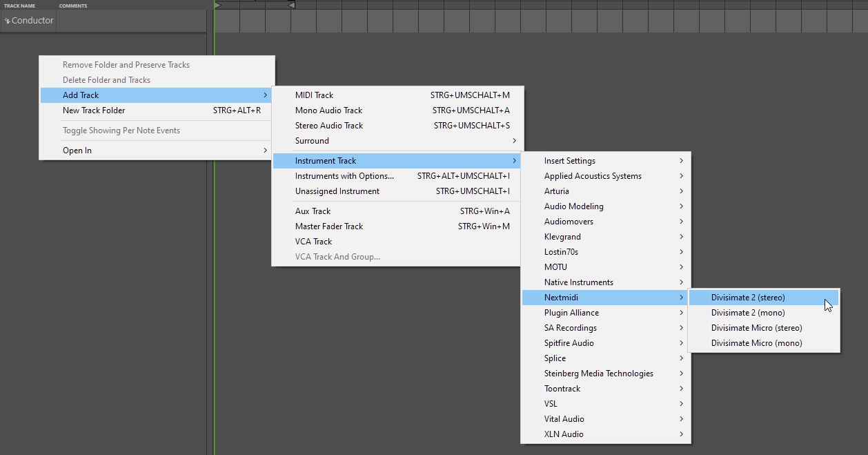Add a Stereo Audio Track
Image resolution: width=868 pixels, height=455 pixels.
[397, 126]
